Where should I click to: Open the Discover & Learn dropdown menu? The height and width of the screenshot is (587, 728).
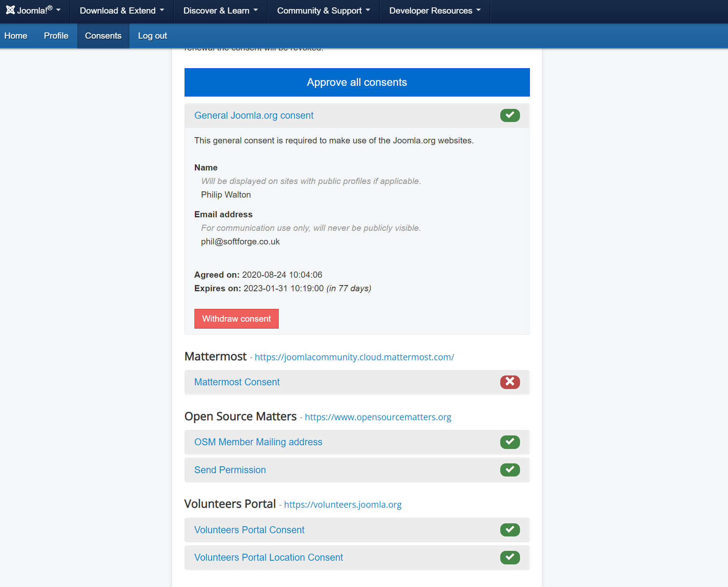(220, 11)
